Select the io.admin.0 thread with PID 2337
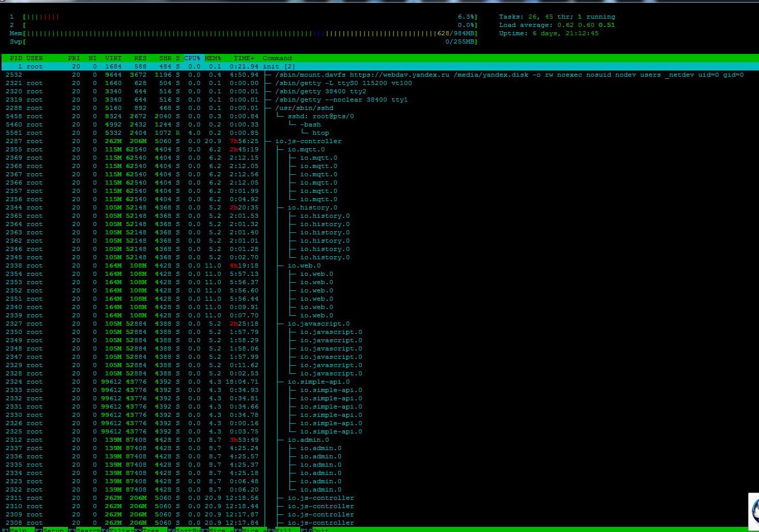Viewport: 759px width, 532px height. [379, 448]
